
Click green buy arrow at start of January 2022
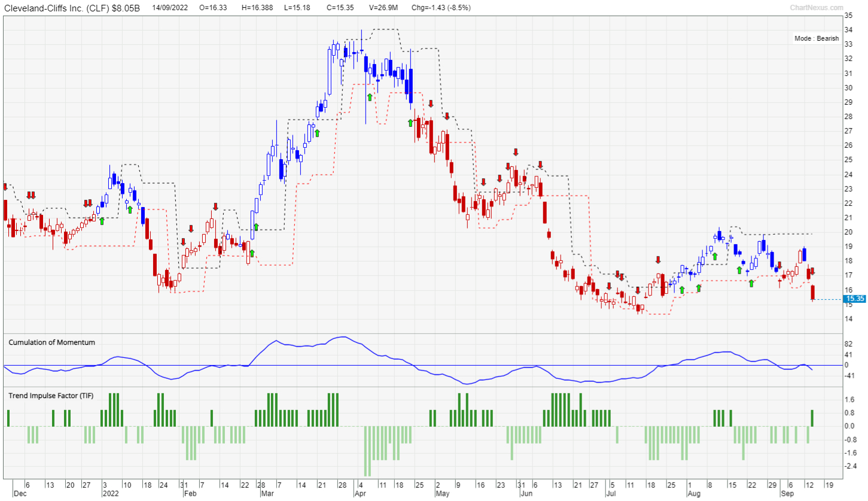102,221
